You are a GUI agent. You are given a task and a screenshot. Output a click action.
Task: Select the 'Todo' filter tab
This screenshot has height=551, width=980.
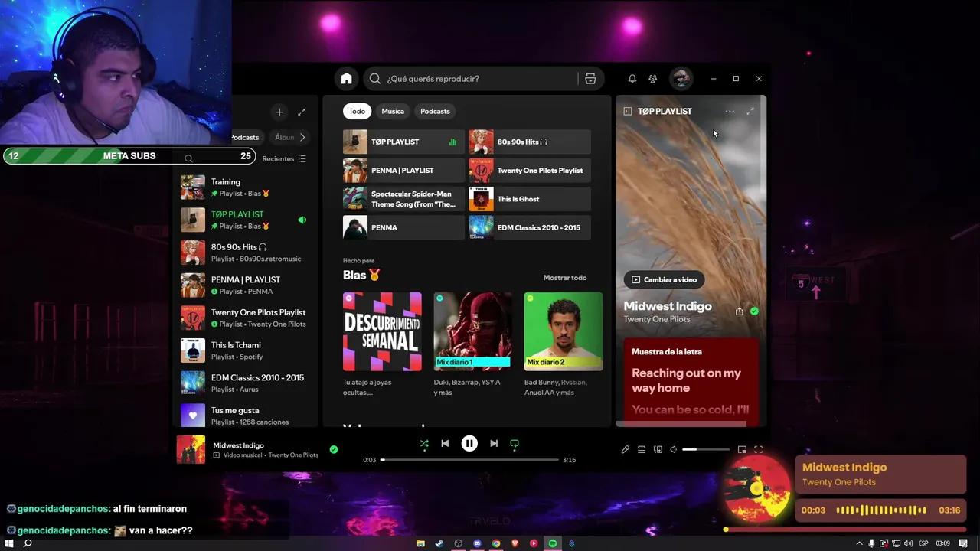tap(358, 111)
